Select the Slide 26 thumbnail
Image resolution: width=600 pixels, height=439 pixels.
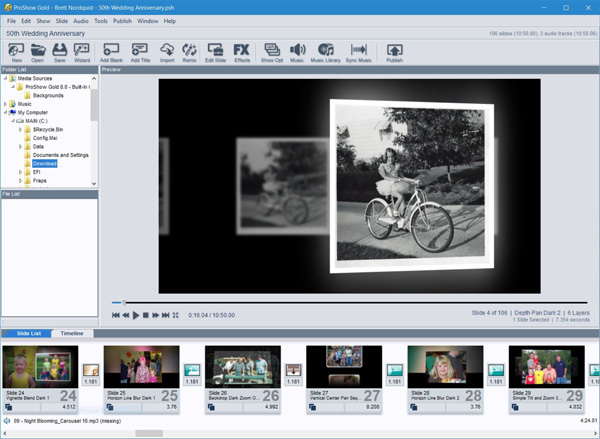pos(242,368)
